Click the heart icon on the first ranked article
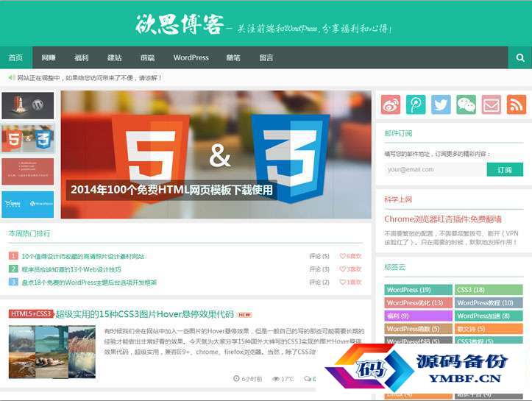 tap(342, 256)
